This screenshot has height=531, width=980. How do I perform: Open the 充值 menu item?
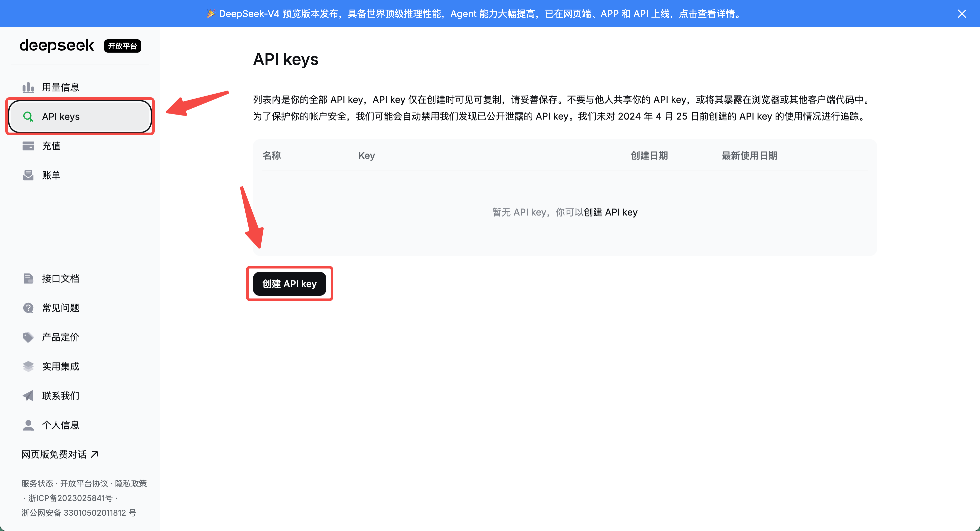(80, 146)
